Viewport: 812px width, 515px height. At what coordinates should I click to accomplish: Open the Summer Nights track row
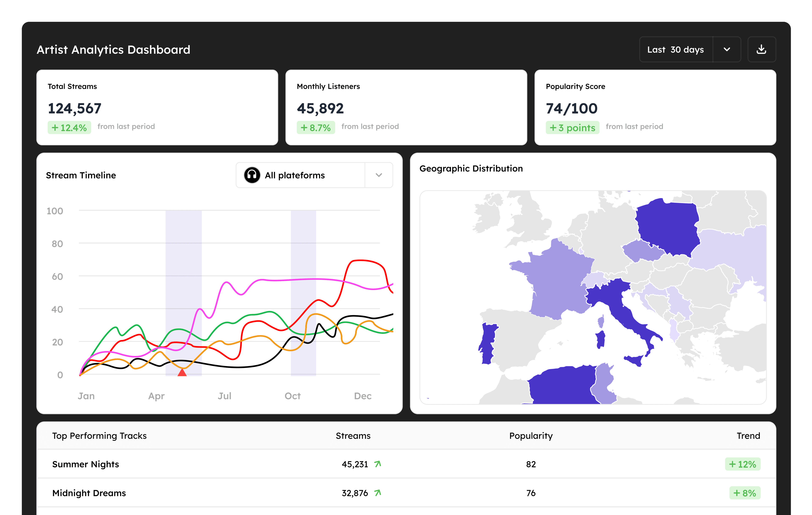coord(86,464)
